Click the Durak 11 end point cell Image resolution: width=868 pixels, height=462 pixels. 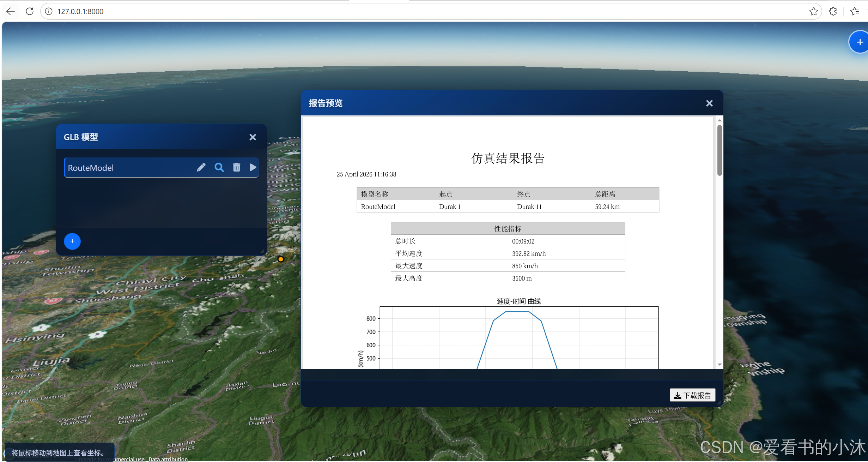click(x=552, y=206)
